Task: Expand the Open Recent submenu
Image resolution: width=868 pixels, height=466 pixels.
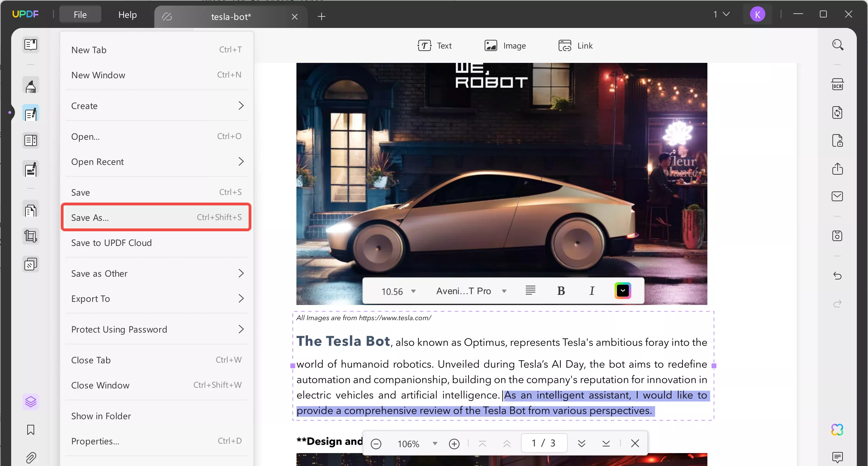Action: (x=156, y=162)
